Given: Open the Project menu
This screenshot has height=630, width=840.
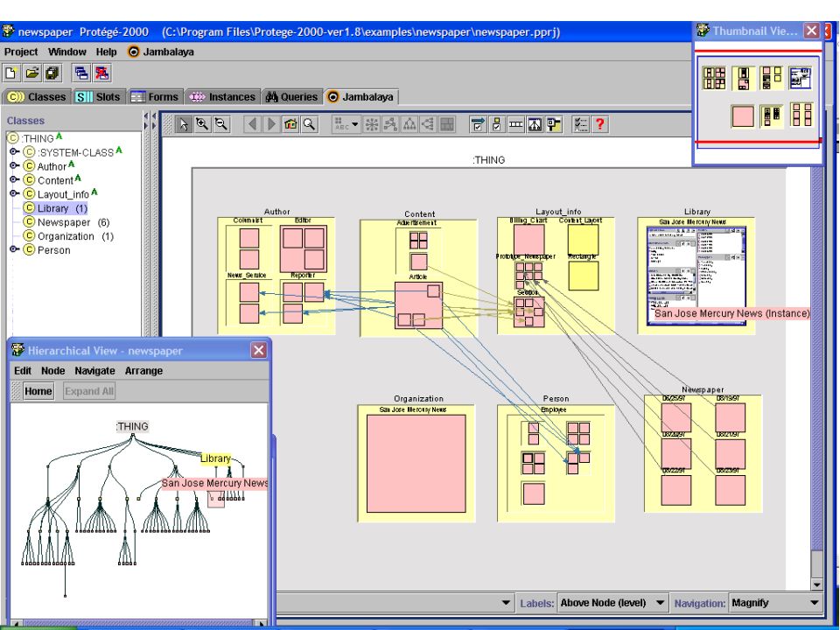Looking at the screenshot, I should pyautogui.click(x=21, y=52).
